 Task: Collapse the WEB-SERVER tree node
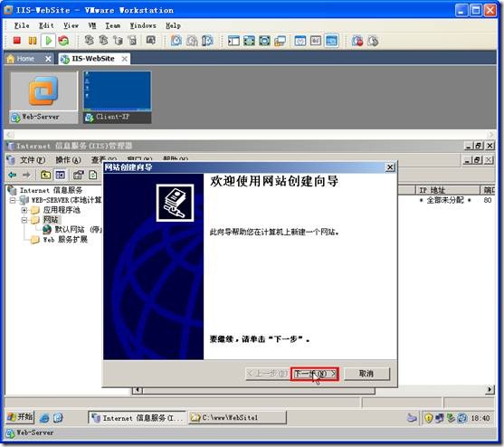pos(13,200)
